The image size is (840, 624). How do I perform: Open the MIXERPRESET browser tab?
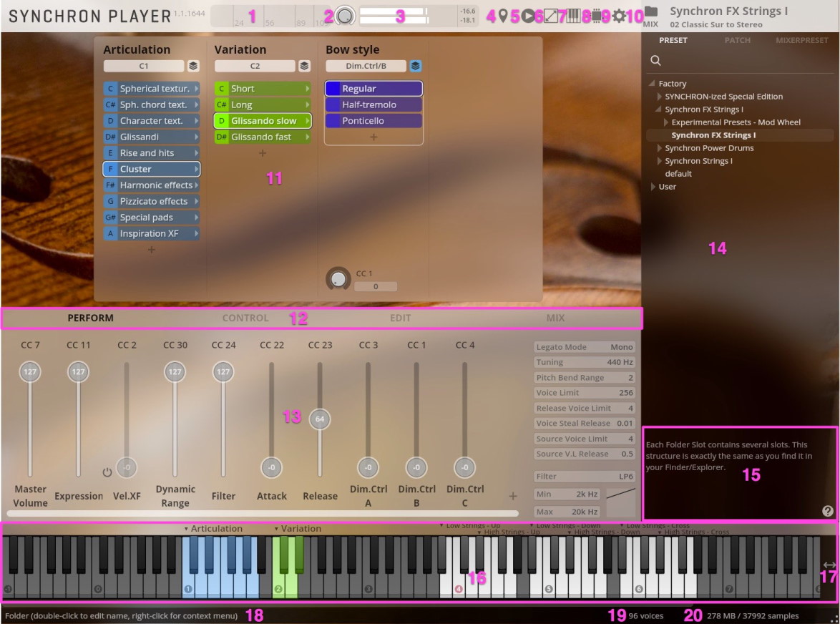(x=802, y=40)
